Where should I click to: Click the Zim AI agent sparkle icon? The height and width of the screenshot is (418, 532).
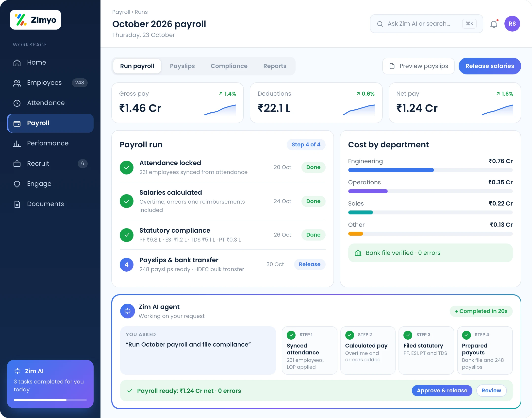coord(128,311)
